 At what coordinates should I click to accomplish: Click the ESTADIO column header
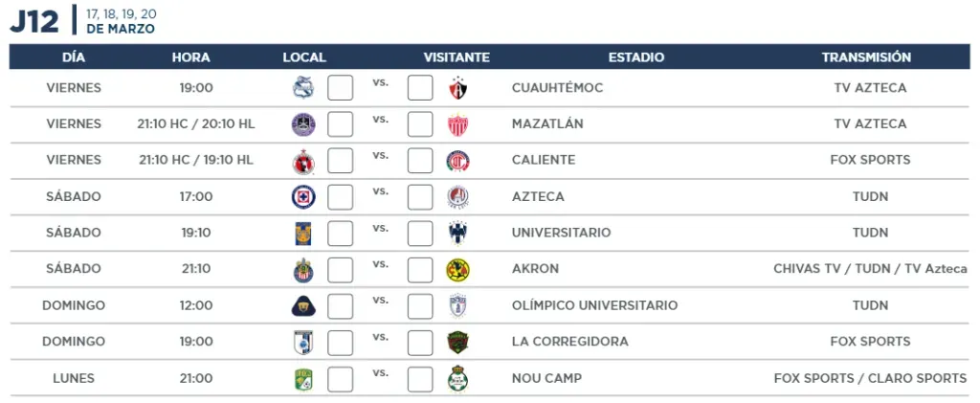coord(636,57)
